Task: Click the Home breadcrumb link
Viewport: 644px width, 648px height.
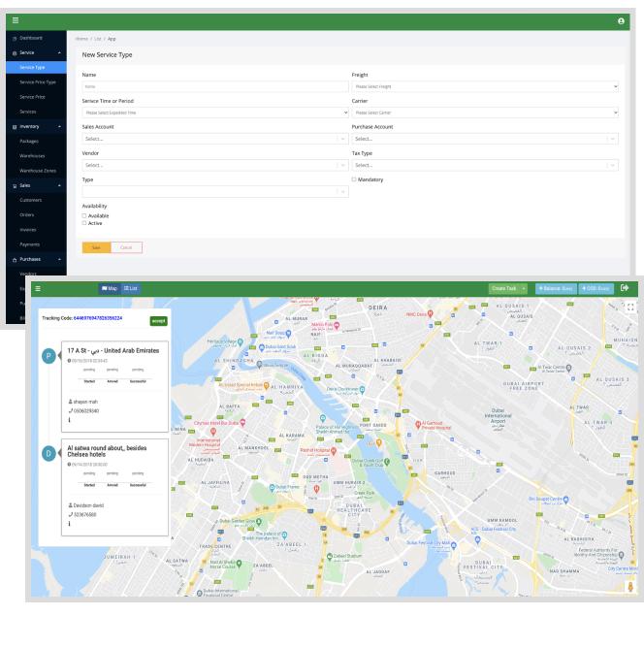Action: point(81,39)
